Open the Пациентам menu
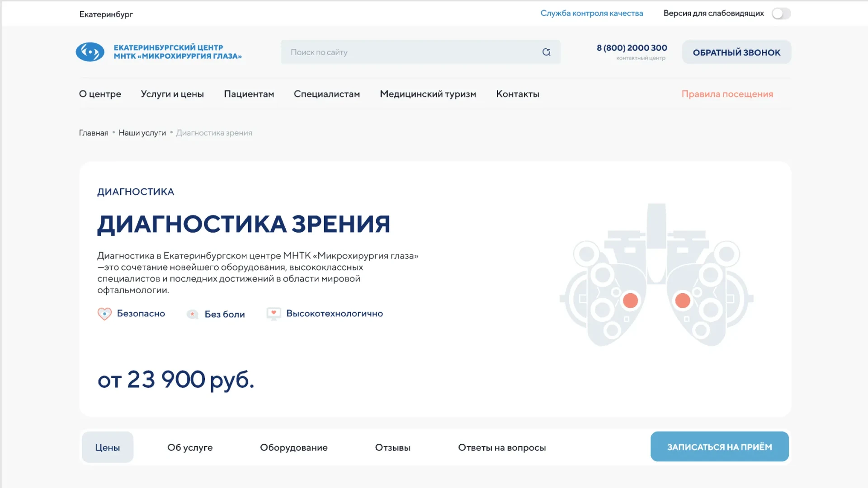The width and height of the screenshot is (868, 488). point(249,94)
